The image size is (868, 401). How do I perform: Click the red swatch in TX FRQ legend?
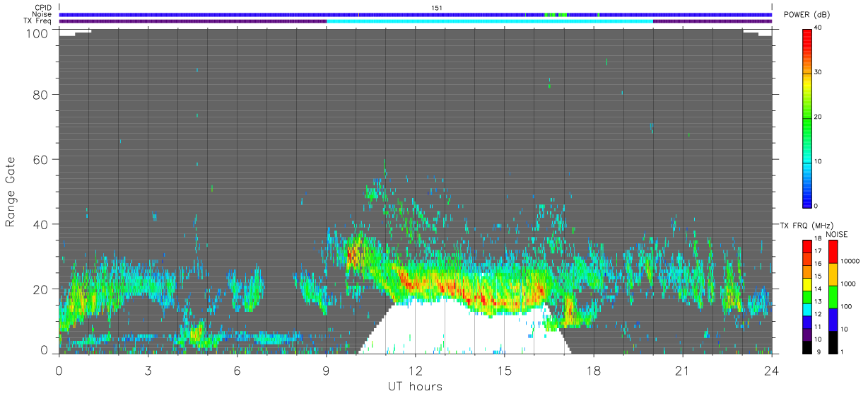click(x=807, y=248)
